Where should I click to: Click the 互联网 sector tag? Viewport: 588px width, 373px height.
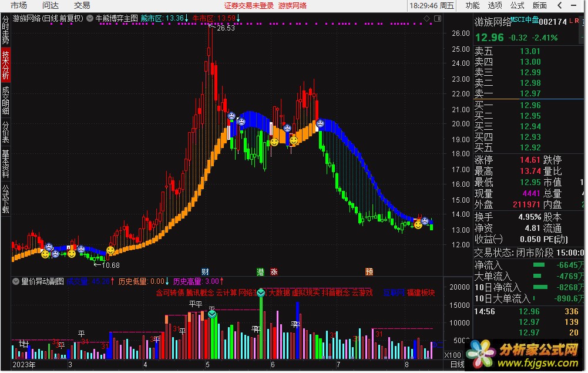pos(394,293)
